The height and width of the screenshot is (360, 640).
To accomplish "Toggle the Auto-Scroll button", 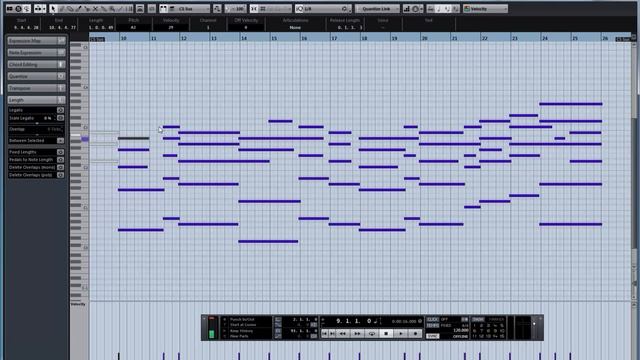I will point(38,9).
